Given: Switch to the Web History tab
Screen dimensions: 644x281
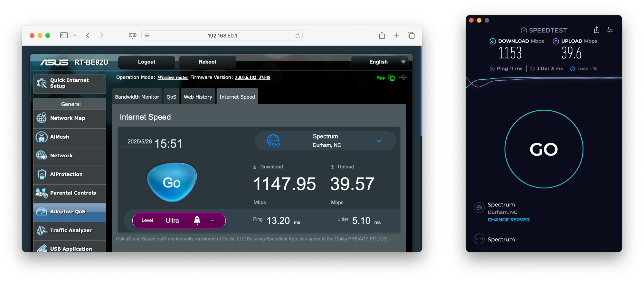Looking at the screenshot, I should click(198, 97).
